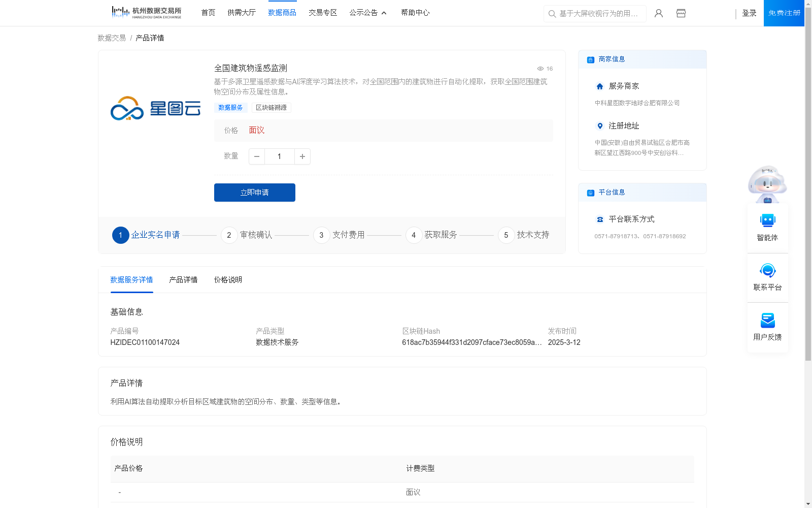Click the 注册地址 location pin icon
This screenshot has height=508, width=812.
600,126
